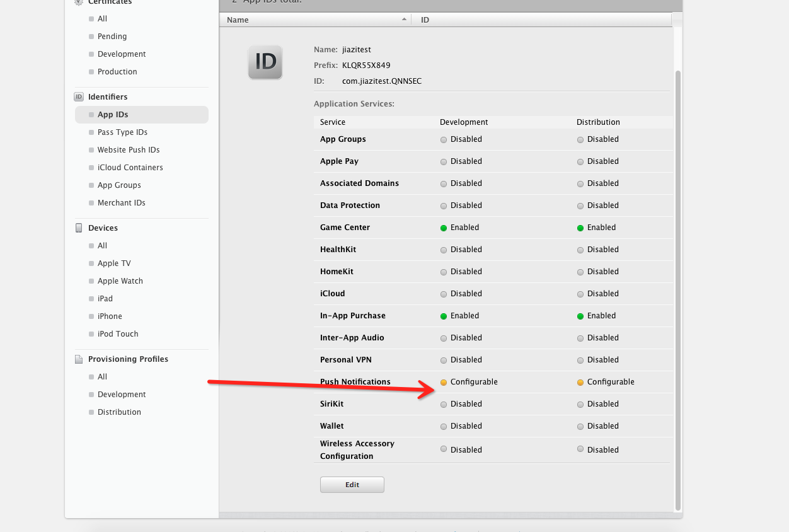The image size is (789, 532).
Task: Open Merchant IDs section
Action: tap(122, 203)
